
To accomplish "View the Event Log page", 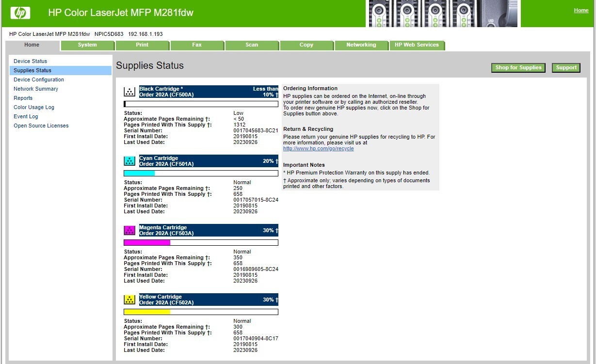I will pyautogui.click(x=26, y=117).
